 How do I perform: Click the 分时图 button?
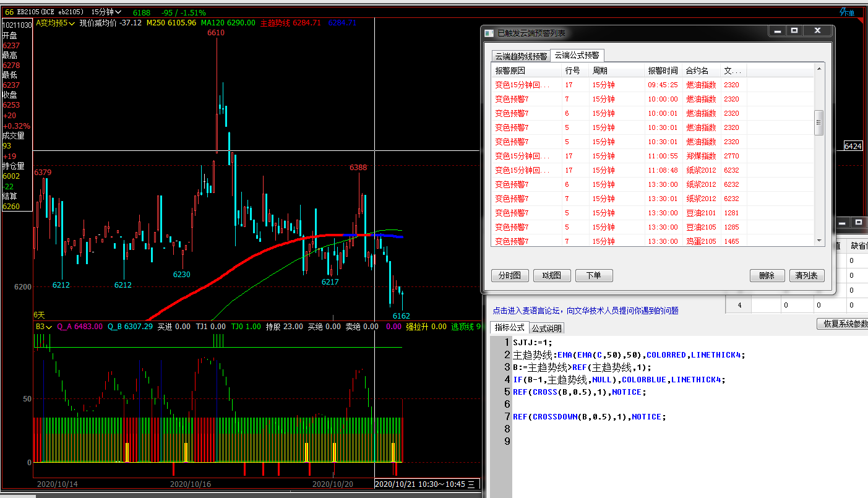point(509,275)
